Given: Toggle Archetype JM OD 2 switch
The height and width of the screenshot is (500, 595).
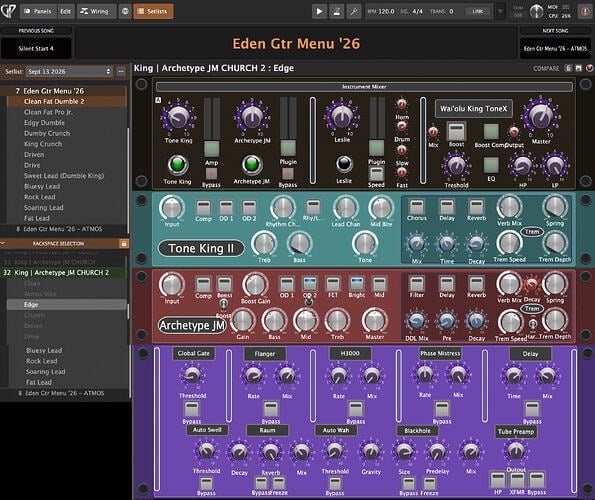Looking at the screenshot, I should point(310,284).
